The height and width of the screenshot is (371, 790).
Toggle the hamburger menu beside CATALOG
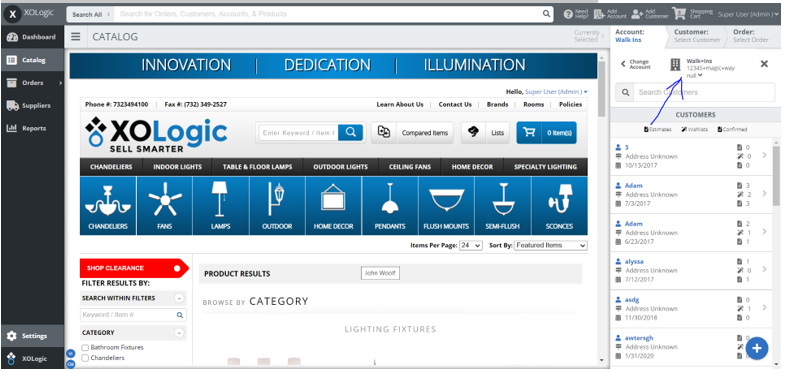76,37
